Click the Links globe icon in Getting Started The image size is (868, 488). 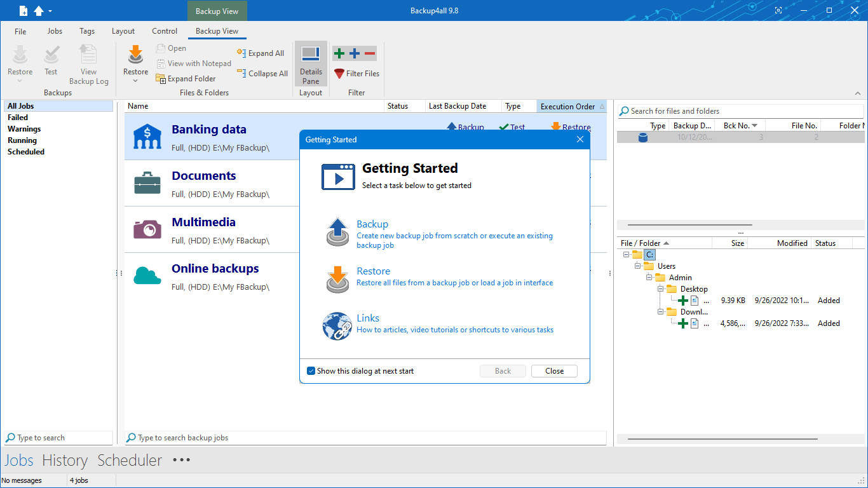click(x=337, y=326)
